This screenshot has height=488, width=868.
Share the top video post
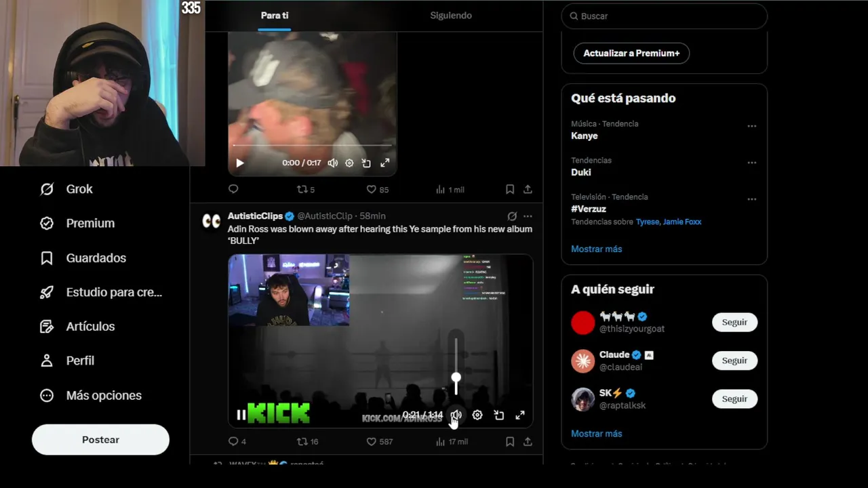pyautogui.click(x=528, y=189)
